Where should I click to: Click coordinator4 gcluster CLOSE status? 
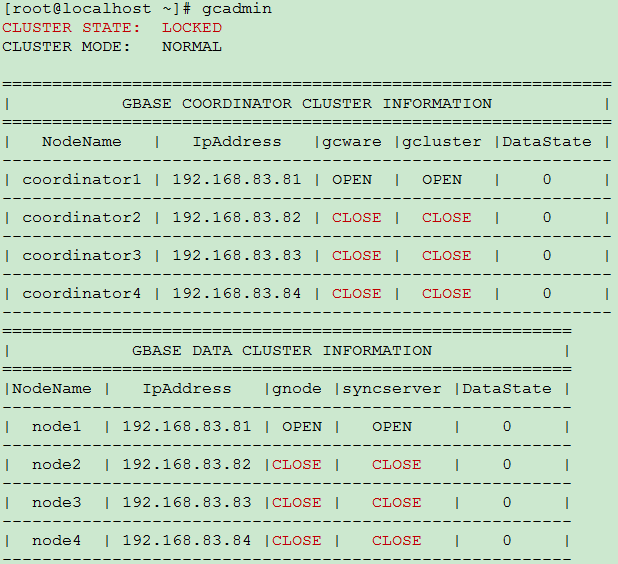[447, 294]
